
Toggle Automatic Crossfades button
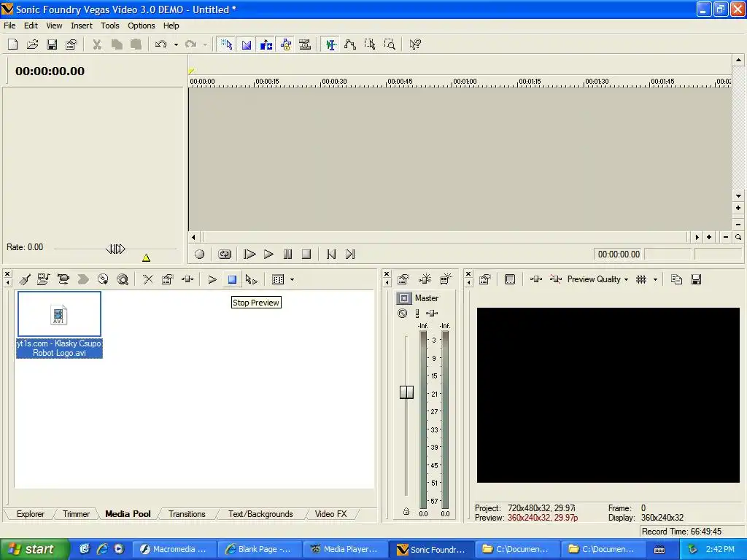247,44
